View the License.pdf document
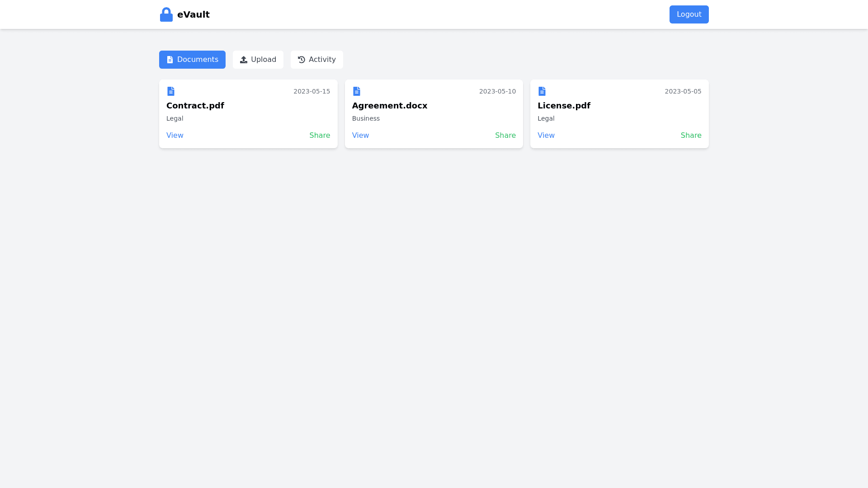Viewport: 868px width, 488px height. [546, 136]
